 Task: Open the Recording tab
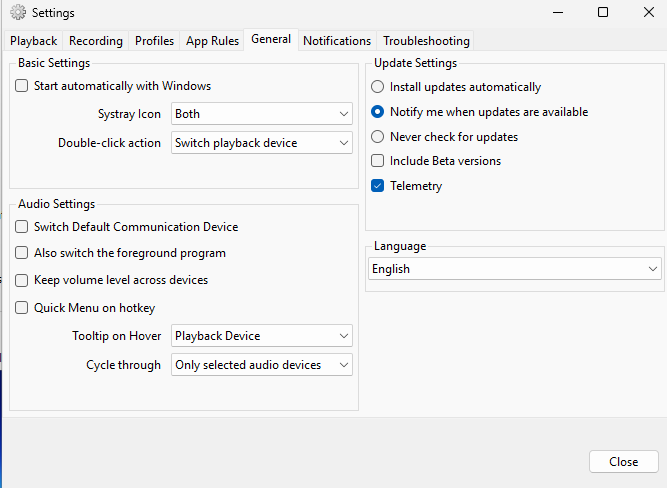coord(96,41)
